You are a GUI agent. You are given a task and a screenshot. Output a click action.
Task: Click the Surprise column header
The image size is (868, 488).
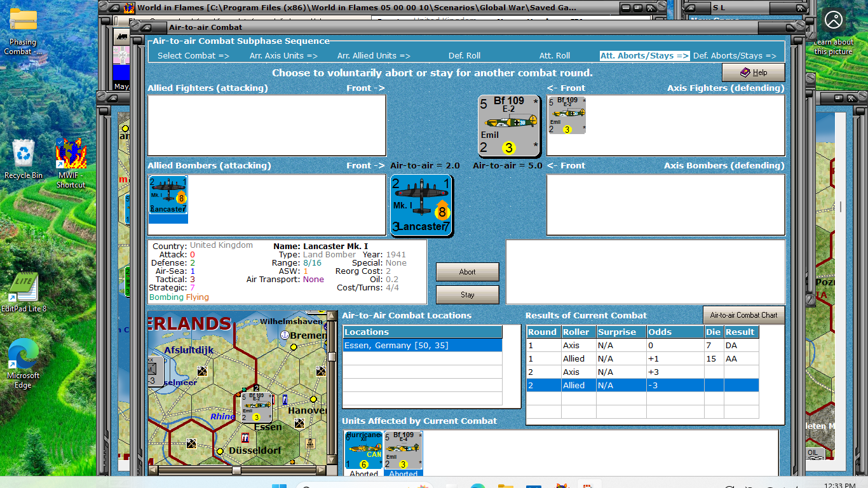coord(621,332)
